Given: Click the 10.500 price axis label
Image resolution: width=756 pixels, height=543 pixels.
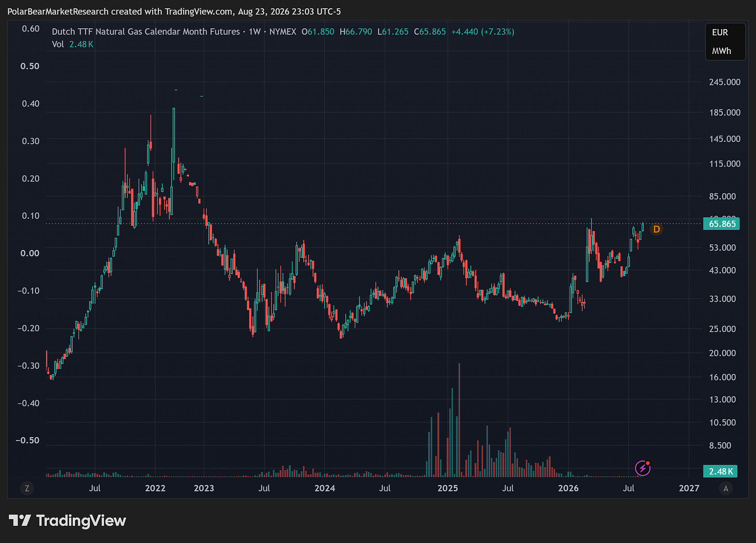Looking at the screenshot, I should click(723, 423).
